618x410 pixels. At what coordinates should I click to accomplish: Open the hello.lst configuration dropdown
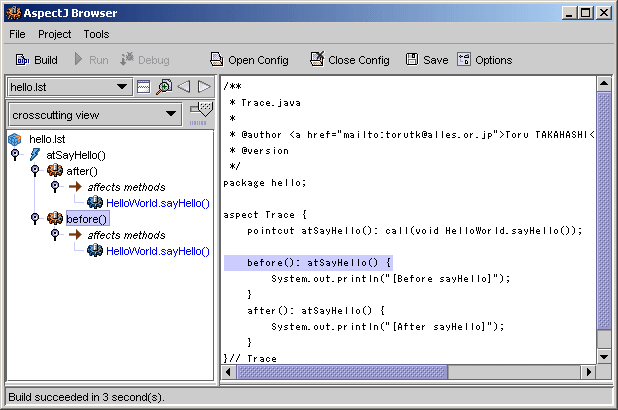69,87
